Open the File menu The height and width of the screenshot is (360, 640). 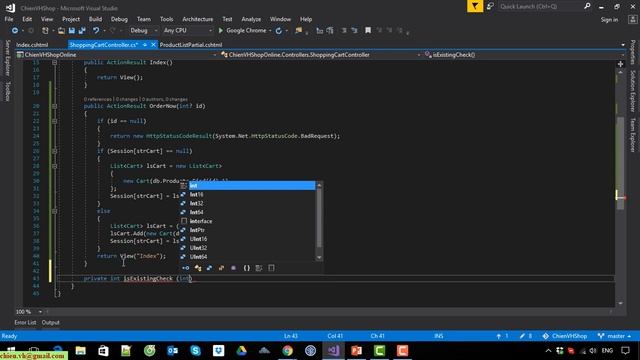tap(9, 19)
